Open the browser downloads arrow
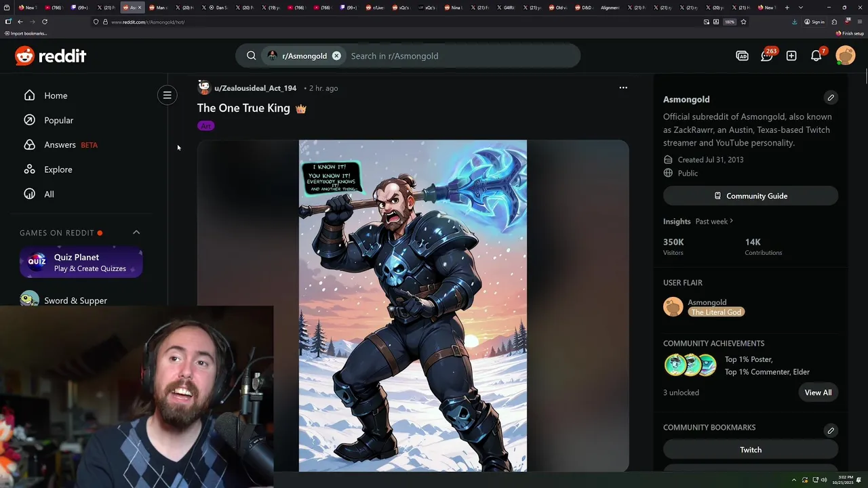This screenshot has height=488, width=868. click(x=794, y=22)
